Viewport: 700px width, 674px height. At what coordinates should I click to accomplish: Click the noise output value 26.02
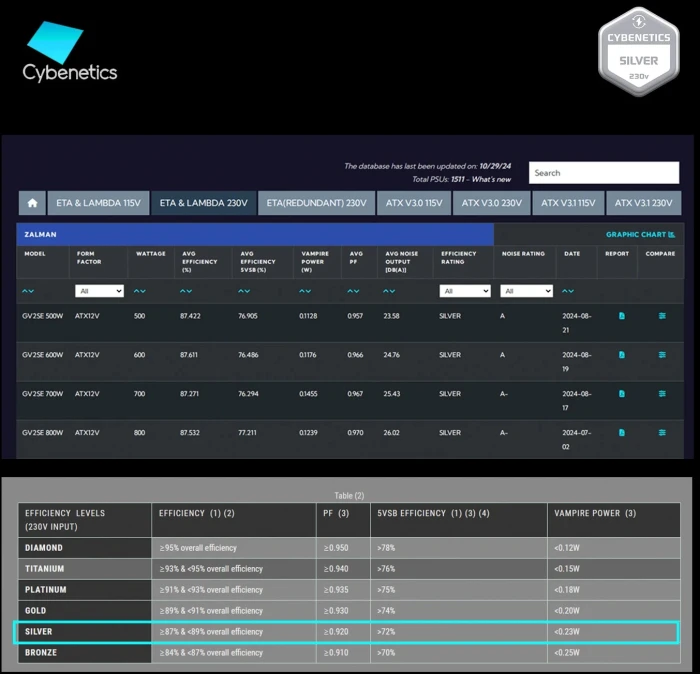click(x=392, y=433)
